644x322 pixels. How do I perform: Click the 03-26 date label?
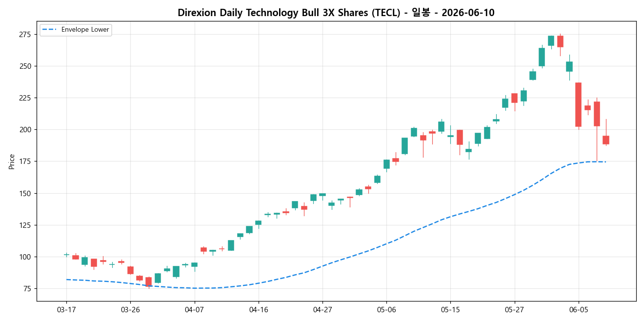[x=130, y=309]
